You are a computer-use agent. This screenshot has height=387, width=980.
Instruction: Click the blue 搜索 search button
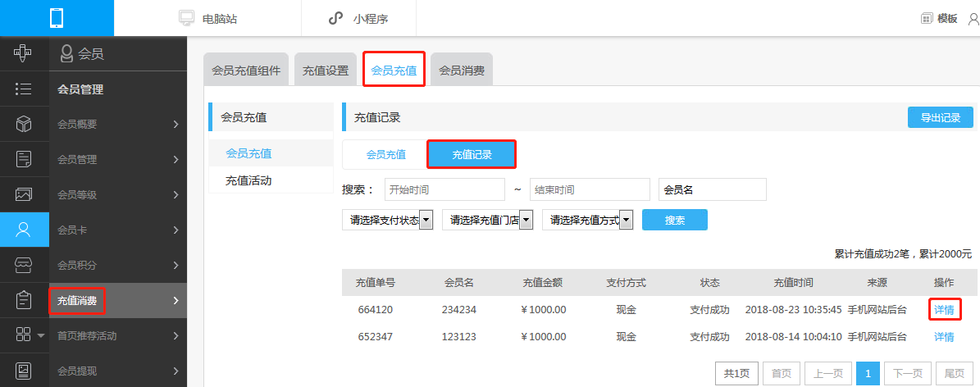[675, 220]
